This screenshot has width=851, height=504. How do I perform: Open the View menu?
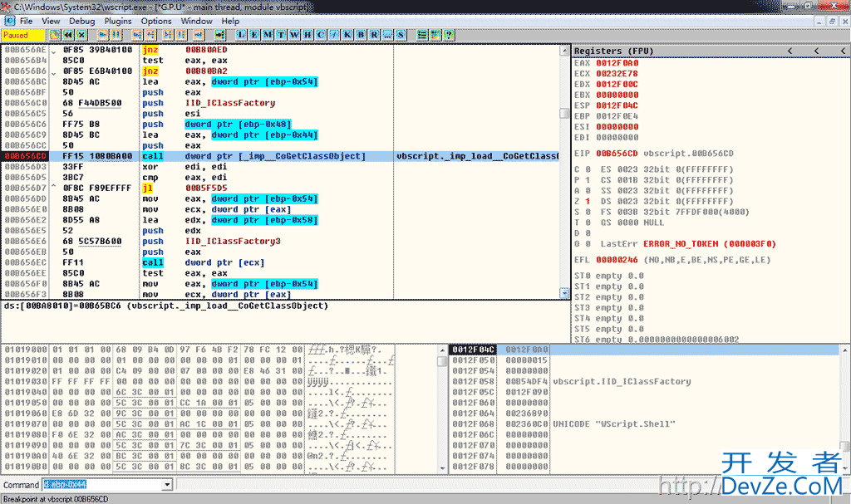51,21
